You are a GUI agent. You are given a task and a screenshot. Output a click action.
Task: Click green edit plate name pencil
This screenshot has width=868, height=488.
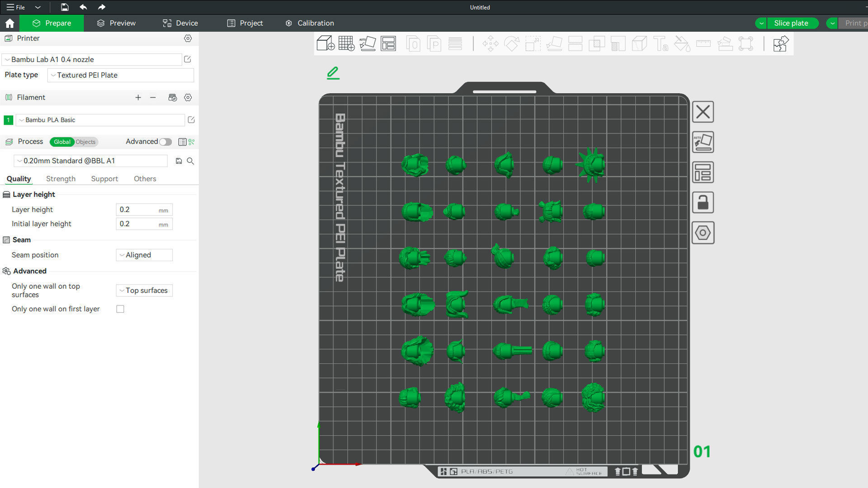pos(333,73)
